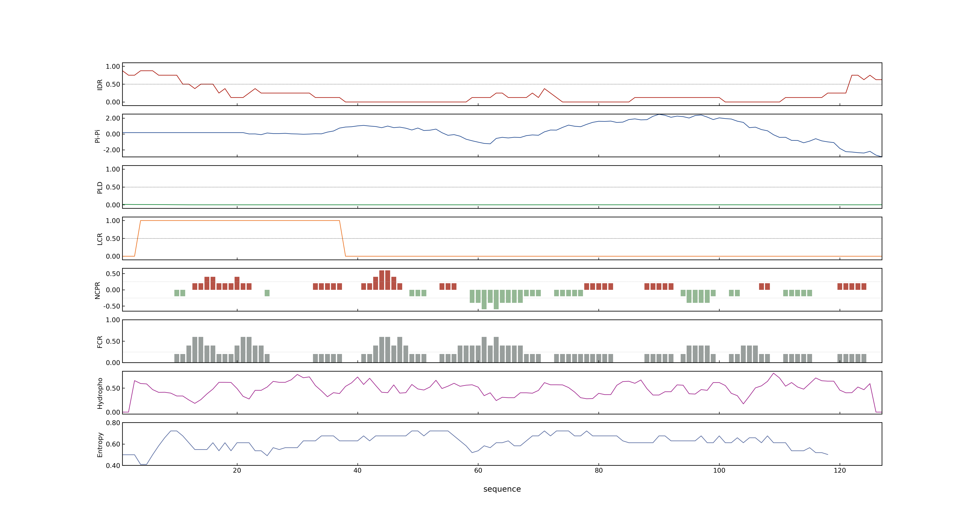Select the x-axis tick label 120
This screenshot has width=980, height=523.
pyautogui.click(x=840, y=470)
